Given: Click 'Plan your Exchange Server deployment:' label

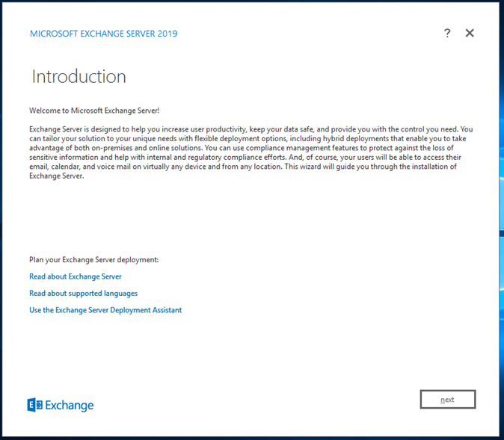Looking at the screenshot, I should coord(94,260).
